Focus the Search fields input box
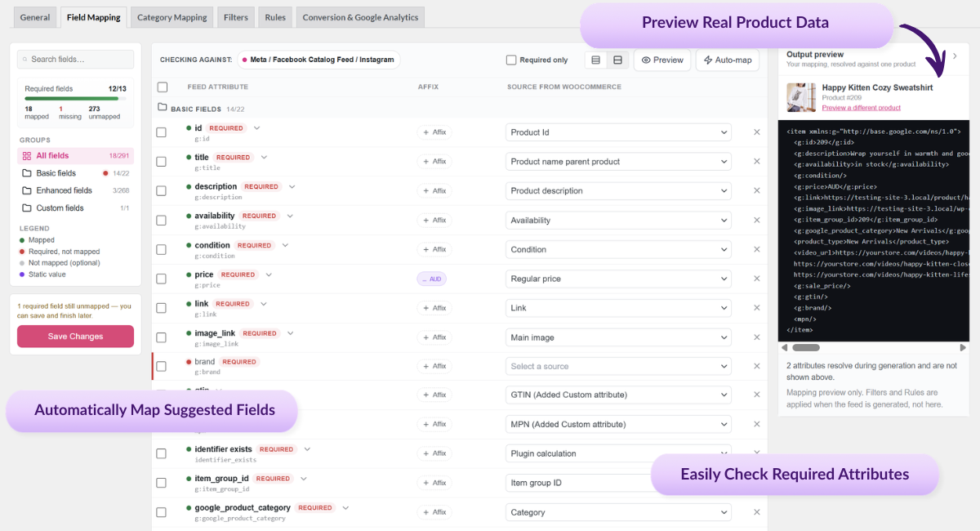Screen dimensions: 980x531 click(75, 60)
